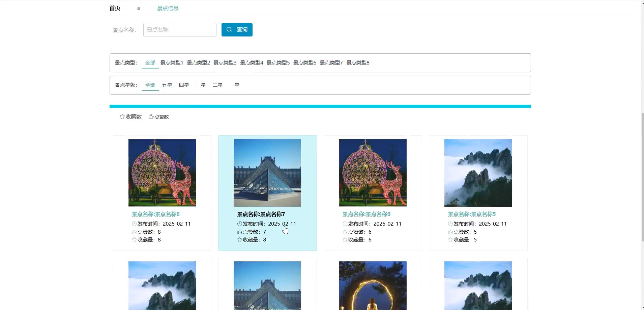Filter attractions by 一星 rating

pos(234,85)
